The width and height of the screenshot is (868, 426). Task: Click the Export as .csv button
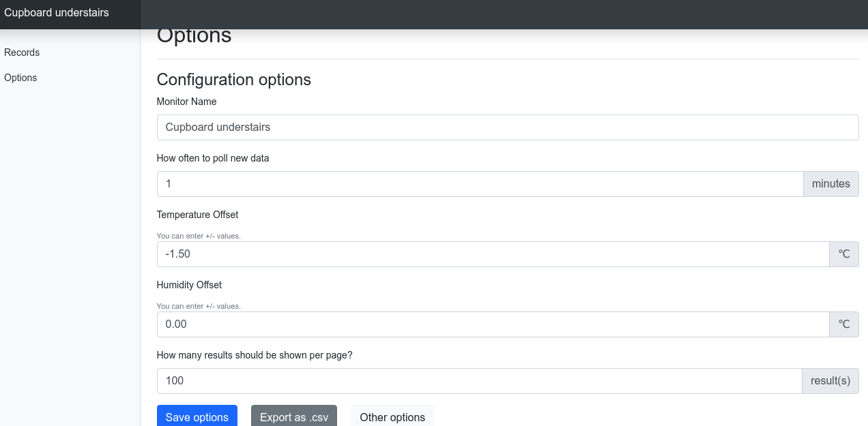coord(293,417)
